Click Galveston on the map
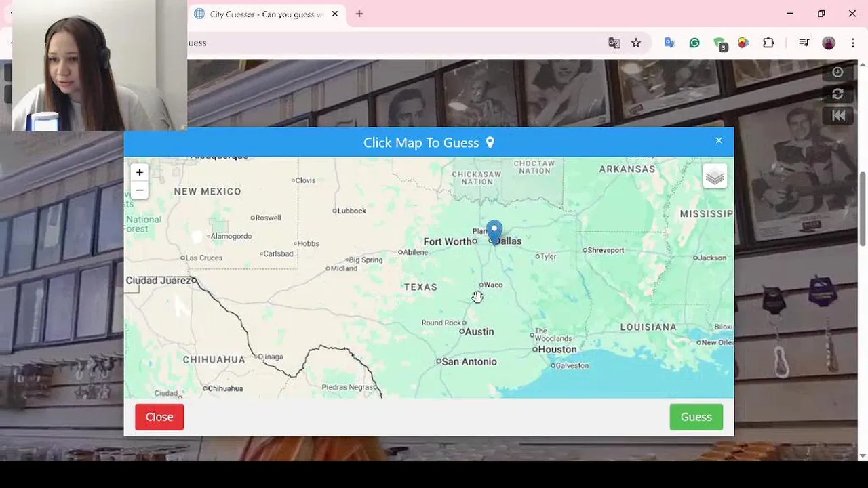Image resolution: width=868 pixels, height=488 pixels. [570, 365]
